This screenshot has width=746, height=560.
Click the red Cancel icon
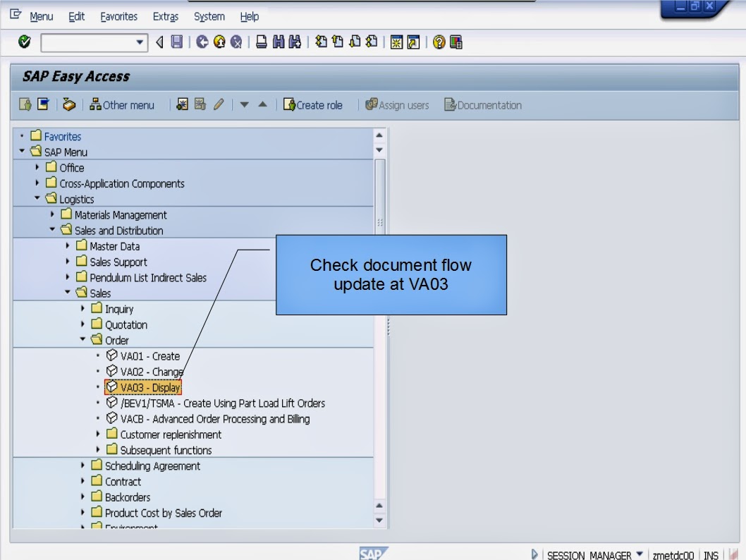pos(236,42)
